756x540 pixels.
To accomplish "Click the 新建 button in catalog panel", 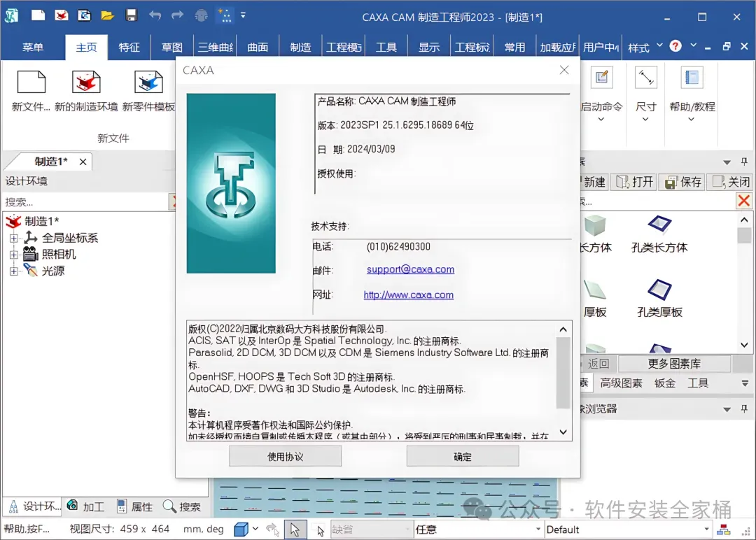I will (594, 182).
